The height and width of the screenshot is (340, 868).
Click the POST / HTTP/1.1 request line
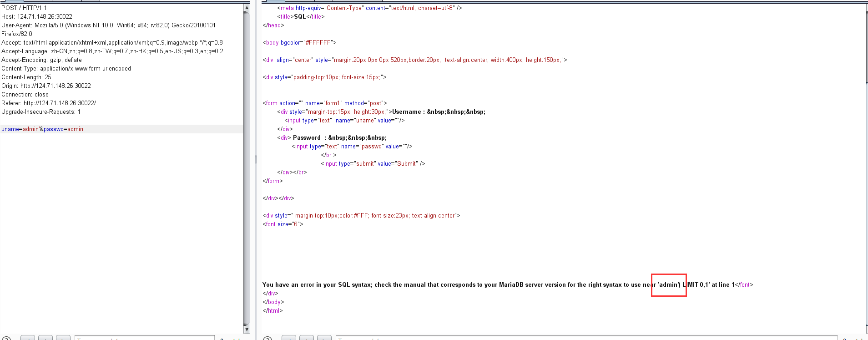(x=24, y=8)
